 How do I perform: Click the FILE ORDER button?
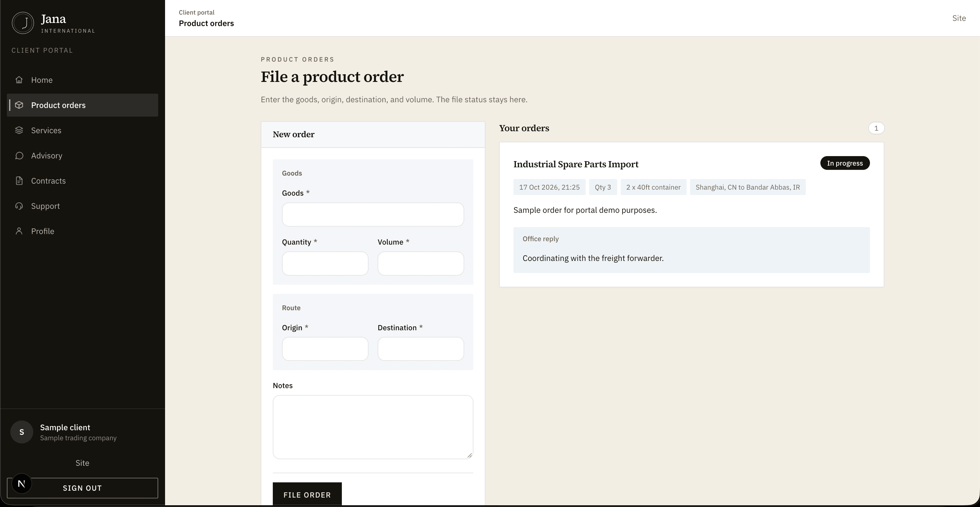307,494
